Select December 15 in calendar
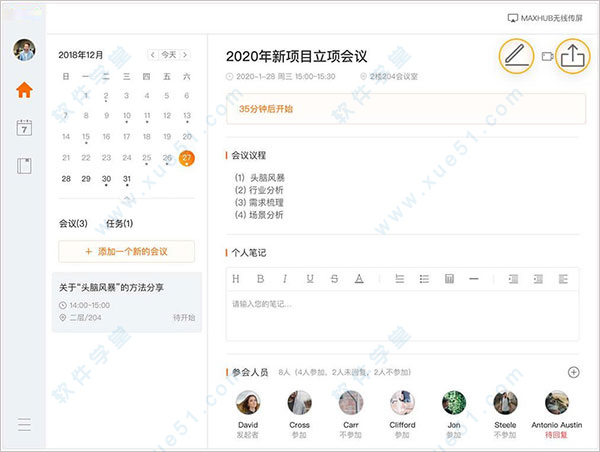 click(86, 137)
